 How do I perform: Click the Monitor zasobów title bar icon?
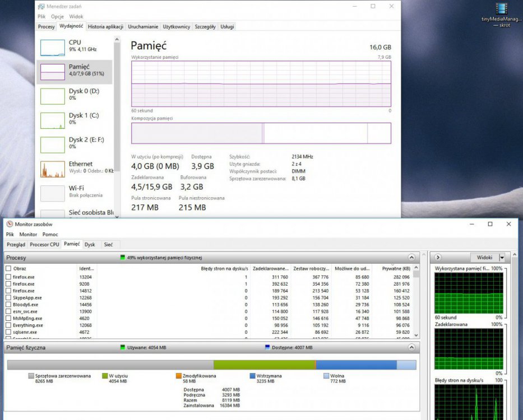point(10,224)
